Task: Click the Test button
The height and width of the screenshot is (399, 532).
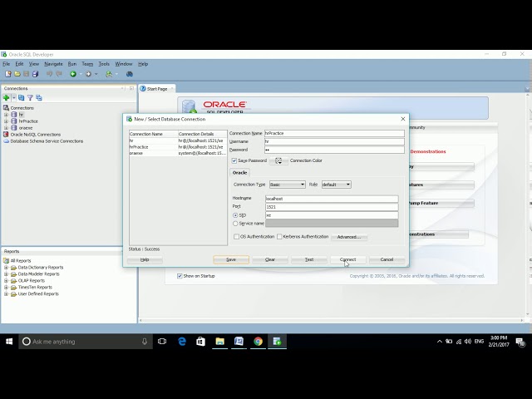Action: click(309, 259)
